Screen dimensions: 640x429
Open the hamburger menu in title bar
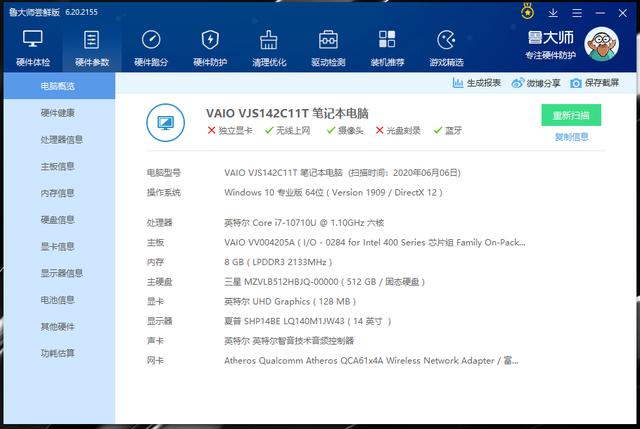[577, 13]
